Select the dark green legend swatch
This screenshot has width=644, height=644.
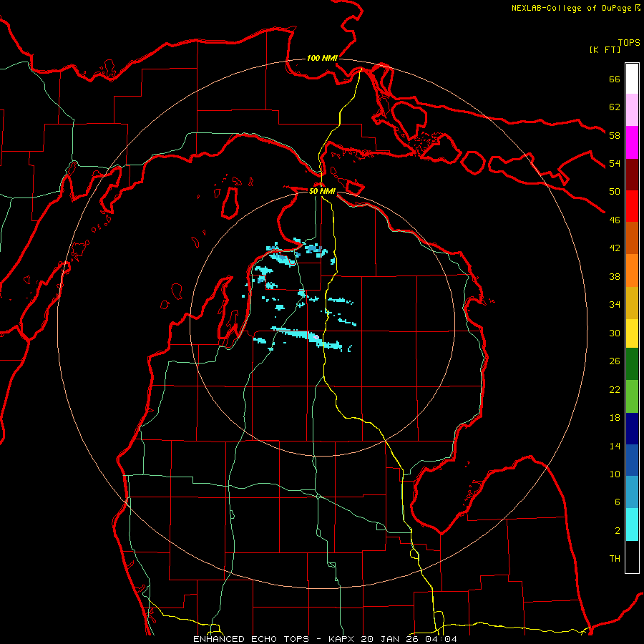[632, 364]
